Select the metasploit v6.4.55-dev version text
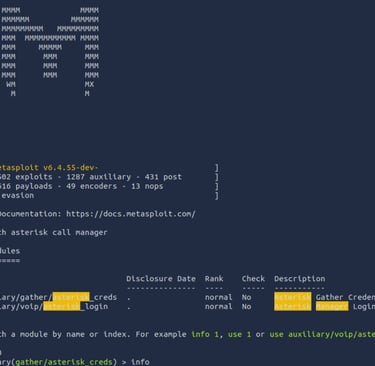The width and height of the screenshot is (375, 366). pyautogui.click(x=49, y=167)
